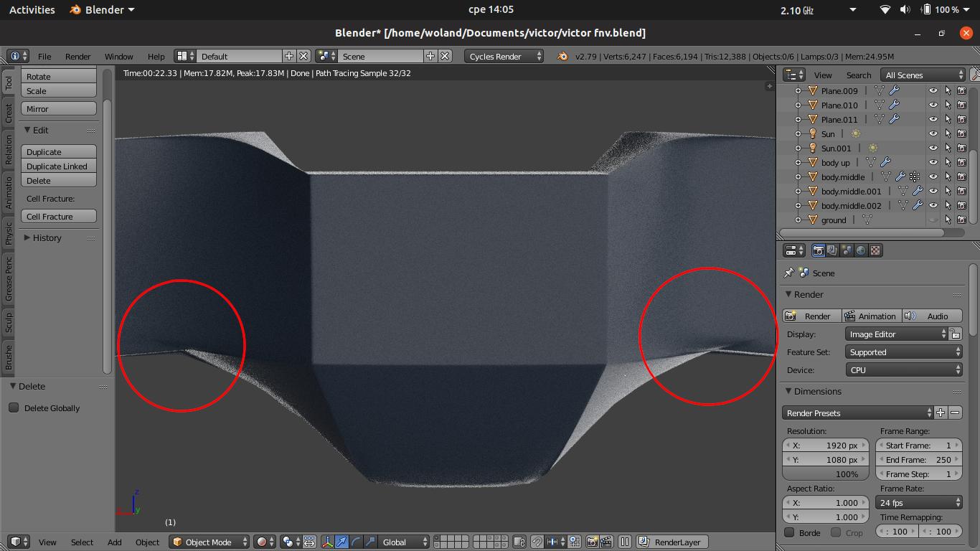Add a new screen layout with plus
The image size is (980, 551).
[289, 56]
